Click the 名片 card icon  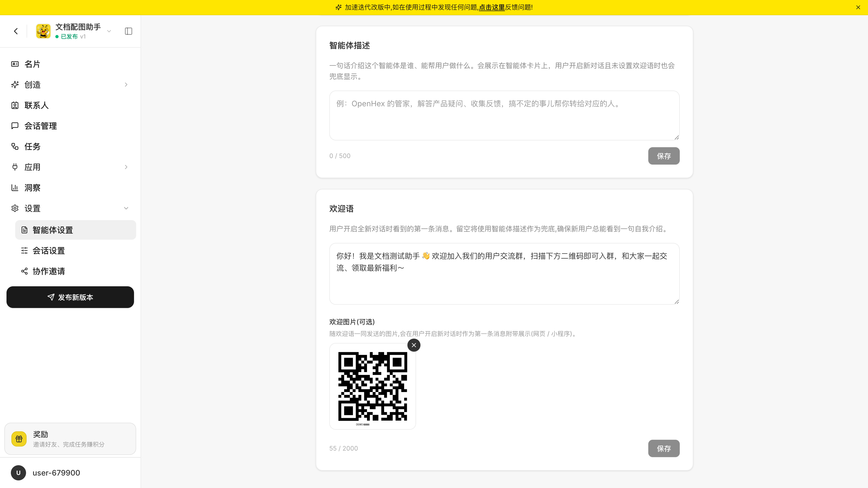click(x=15, y=64)
